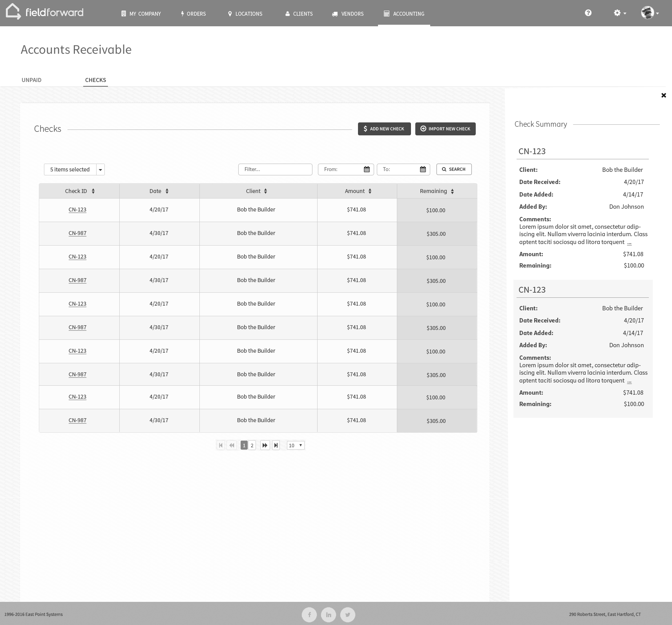This screenshot has width=672, height=625.
Task: Open the settings gear menu
Action: (x=619, y=13)
